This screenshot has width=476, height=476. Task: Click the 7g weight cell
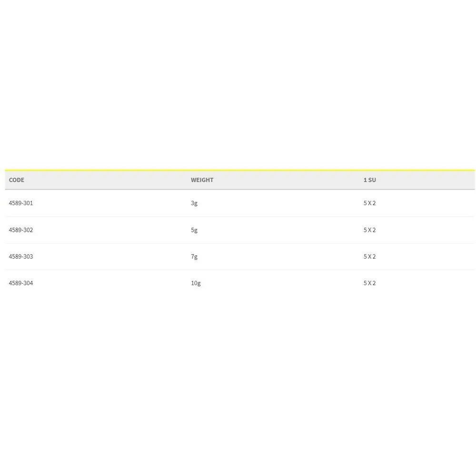(194, 257)
